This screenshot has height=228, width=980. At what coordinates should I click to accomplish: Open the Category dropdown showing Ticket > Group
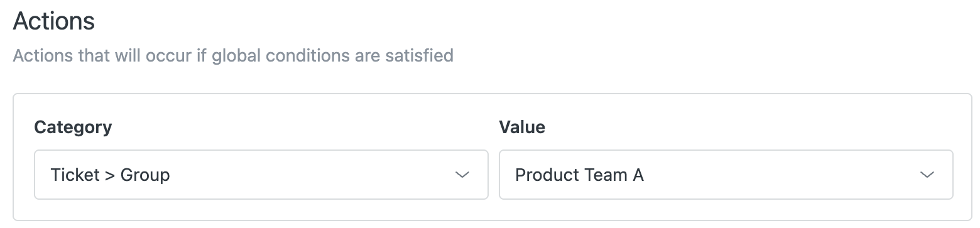pyautogui.click(x=261, y=175)
